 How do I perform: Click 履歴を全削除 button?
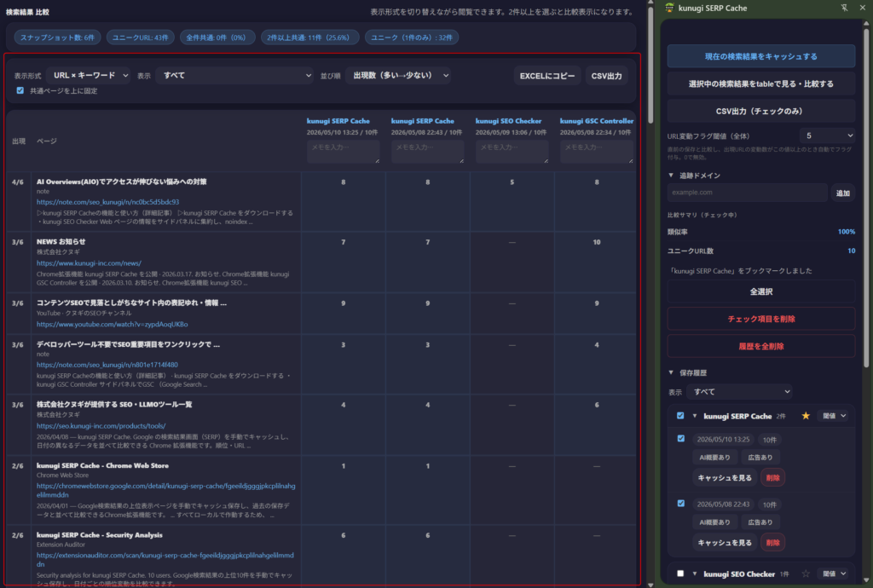pyautogui.click(x=761, y=346)
